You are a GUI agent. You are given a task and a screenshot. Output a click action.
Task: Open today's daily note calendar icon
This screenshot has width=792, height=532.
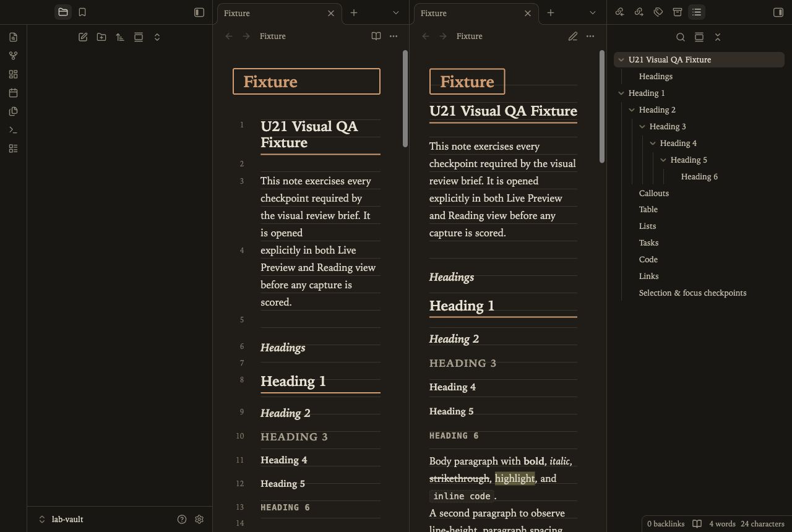point(13,93)
